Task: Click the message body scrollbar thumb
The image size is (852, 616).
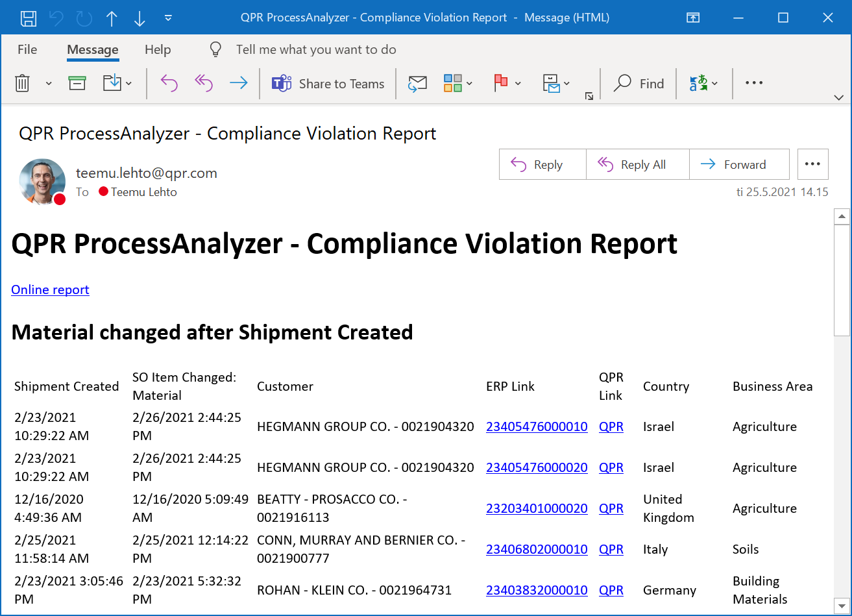Action: point(841,280)
